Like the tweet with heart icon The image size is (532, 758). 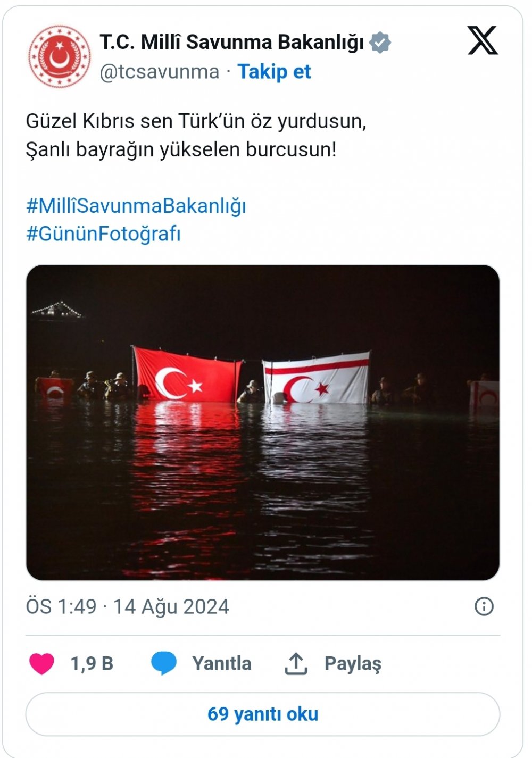click(41, 664)
